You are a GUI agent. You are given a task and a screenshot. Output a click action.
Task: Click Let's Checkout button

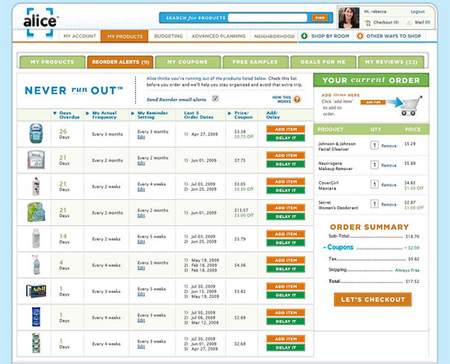click(x=373, y=299)
